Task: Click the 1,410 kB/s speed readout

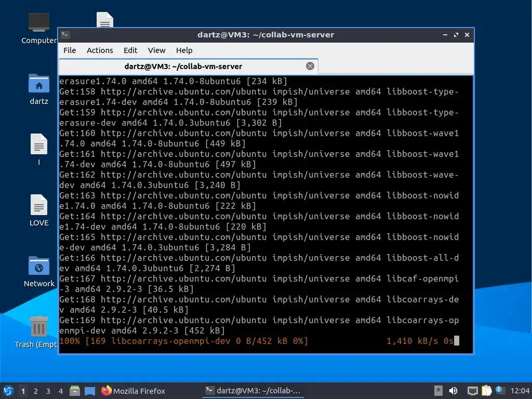Action: [412, 341]
